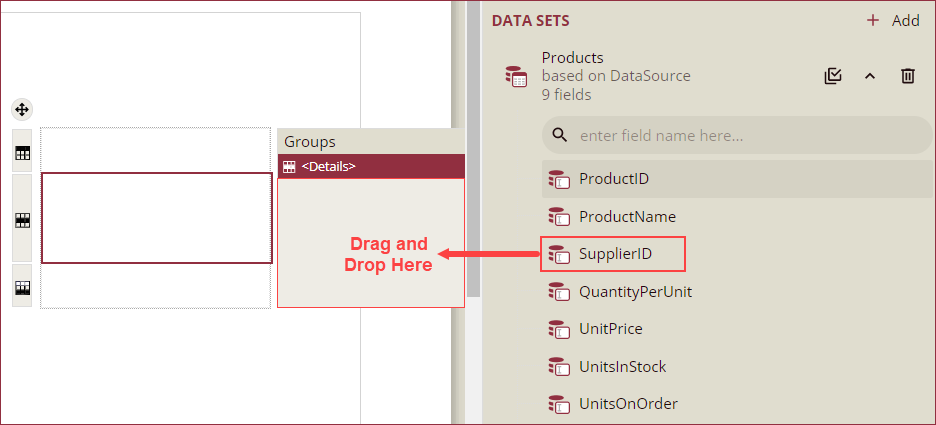Collapse the Products data set fields
The width and height of the screenshot is (936, 425).
point(870,76)
